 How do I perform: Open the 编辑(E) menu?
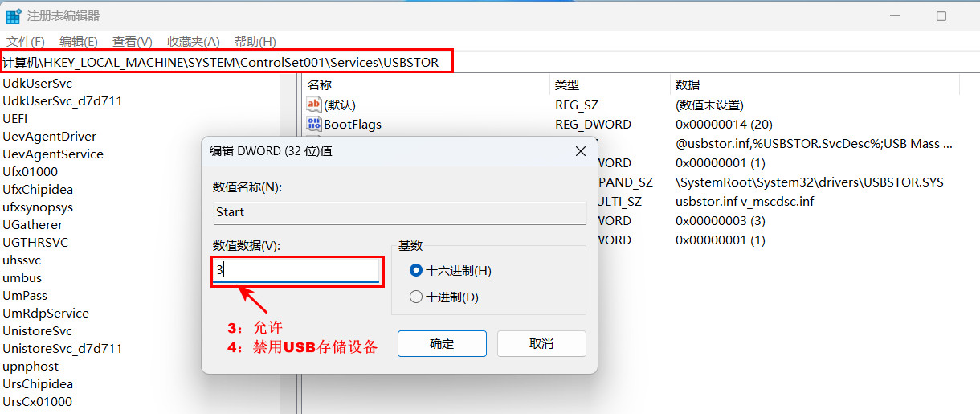pyautogui.click(x=79, y=41)
